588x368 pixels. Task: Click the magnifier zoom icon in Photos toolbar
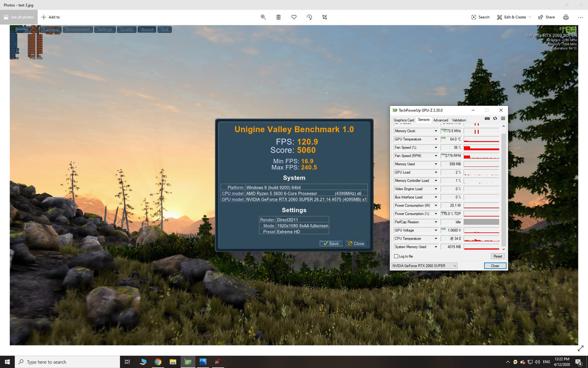(263, 17)
